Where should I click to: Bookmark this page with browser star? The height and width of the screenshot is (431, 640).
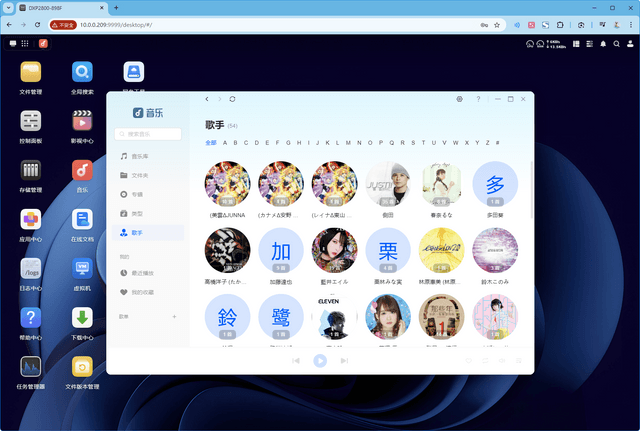[497, 25]
